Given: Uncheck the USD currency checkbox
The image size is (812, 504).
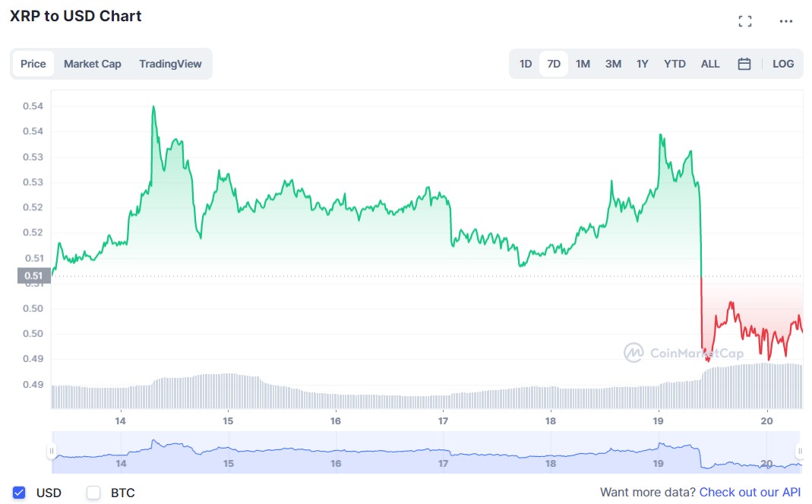Looking at the screenshot, I should 20,493.
